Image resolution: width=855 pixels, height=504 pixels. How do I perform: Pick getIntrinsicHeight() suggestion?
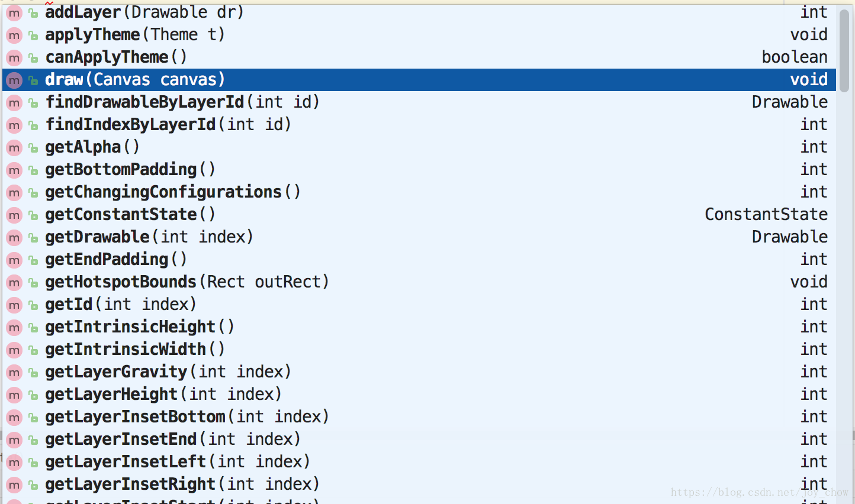pyautogui.click(x=419, y=327)
